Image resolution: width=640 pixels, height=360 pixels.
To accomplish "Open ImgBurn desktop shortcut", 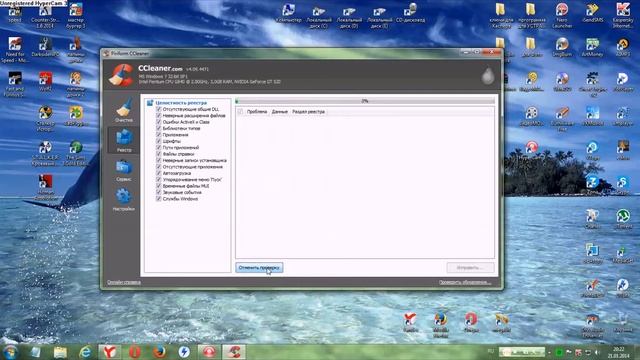I will pyautogui.click(x=562, y=47).
